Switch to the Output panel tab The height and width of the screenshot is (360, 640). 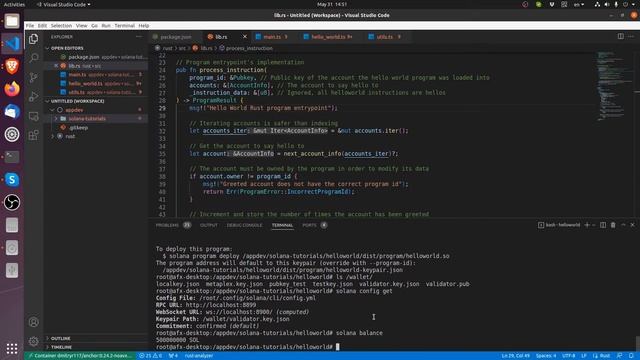click(209, 225)
